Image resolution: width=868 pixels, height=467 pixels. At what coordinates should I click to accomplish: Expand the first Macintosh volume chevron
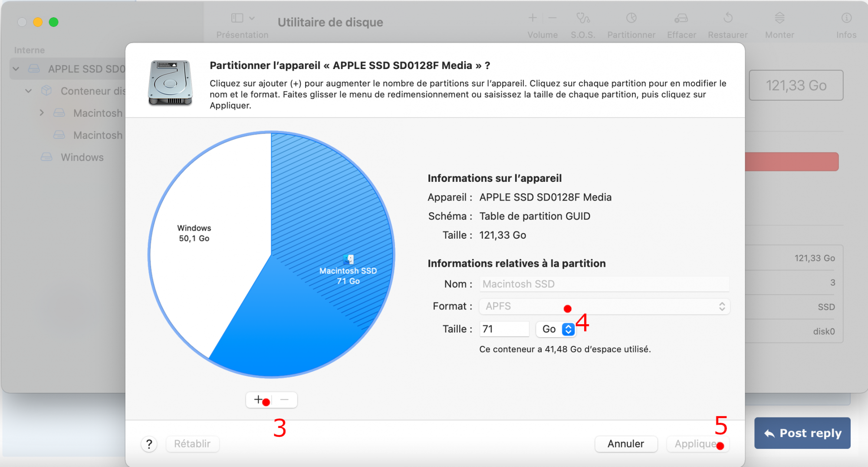coord(42,113)
